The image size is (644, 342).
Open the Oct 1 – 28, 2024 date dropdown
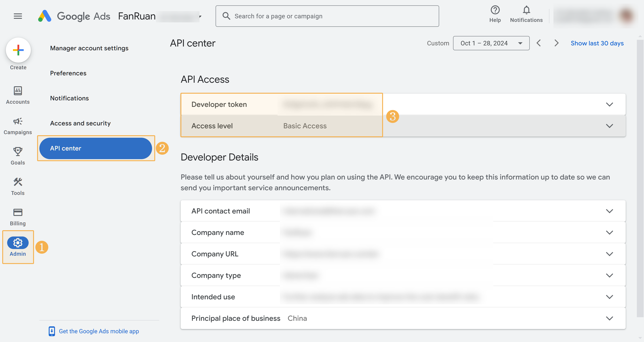tap(491, 43)
